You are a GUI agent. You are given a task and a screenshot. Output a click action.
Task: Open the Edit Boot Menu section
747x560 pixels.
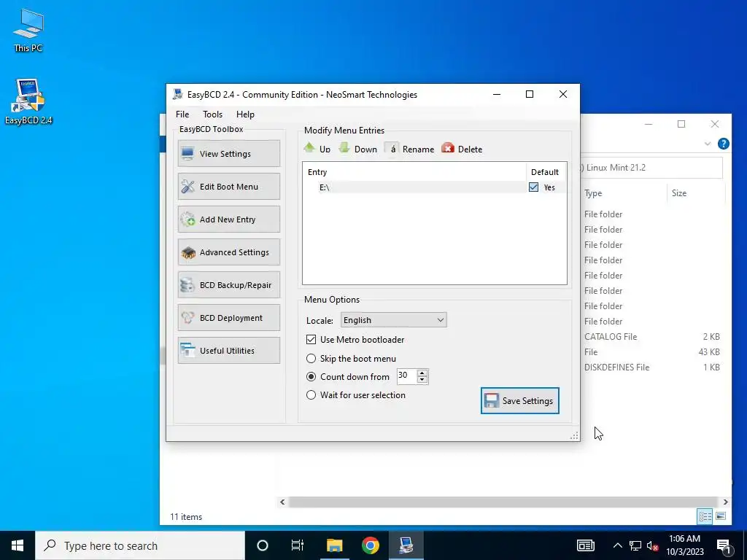(228, 186)
